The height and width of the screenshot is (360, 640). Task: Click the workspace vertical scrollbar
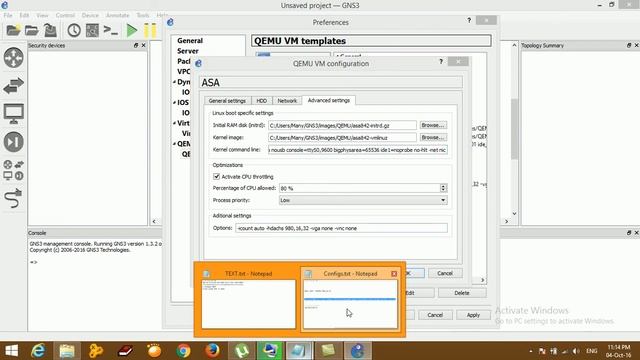[514, 129]
